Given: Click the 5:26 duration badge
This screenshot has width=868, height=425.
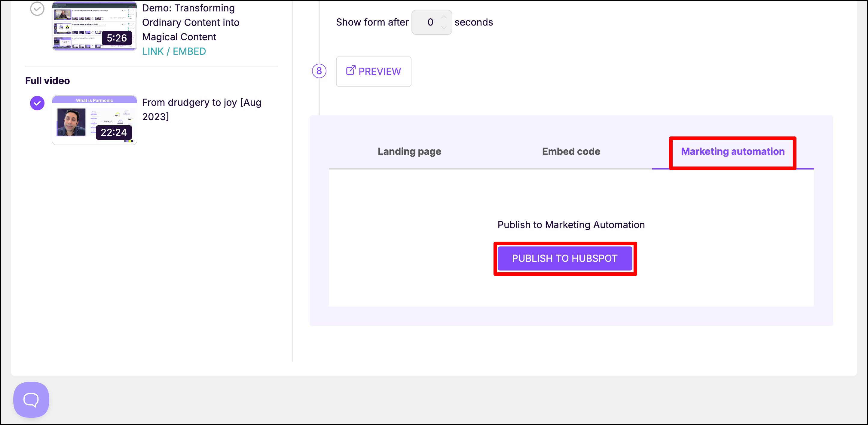Looking at the screenshot, I should tap(117, 38).
